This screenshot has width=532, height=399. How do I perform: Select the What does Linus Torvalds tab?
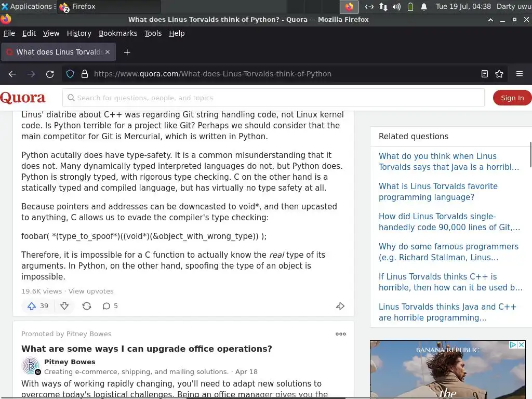pyautogui.click(x=58, y=52)
